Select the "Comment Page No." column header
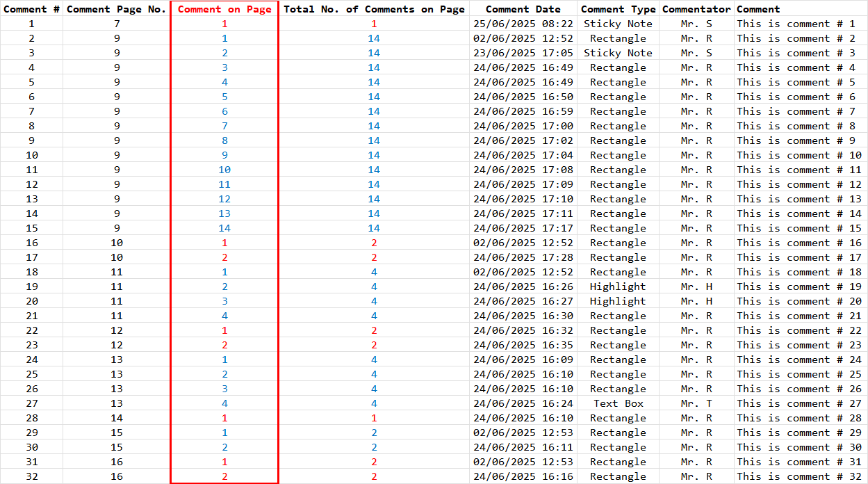The image size is (868, 484). [116, 9]
